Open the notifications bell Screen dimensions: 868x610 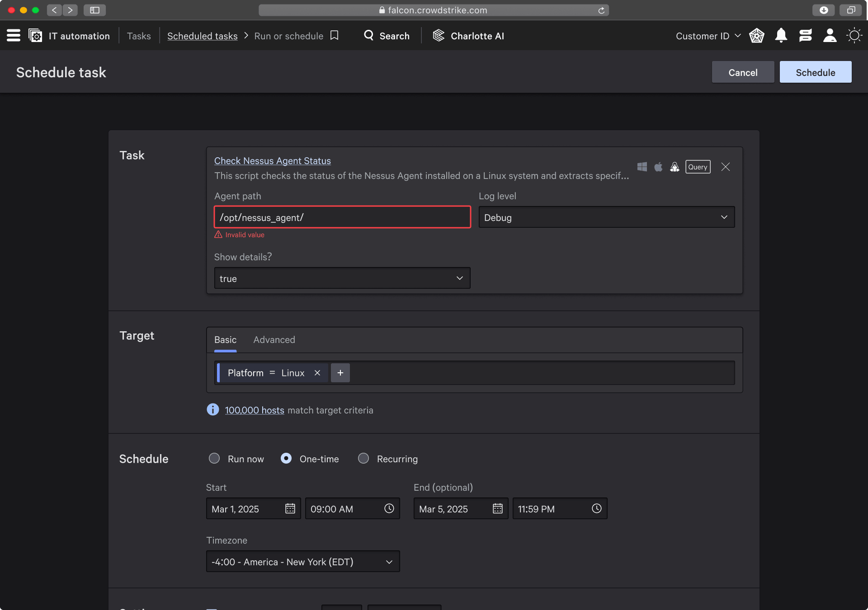coord(781,36)
